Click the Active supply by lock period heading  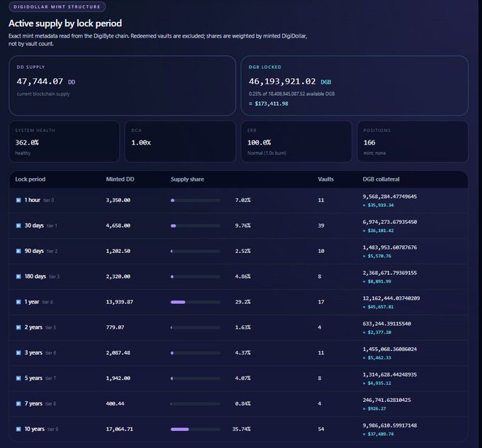coord(65,23)
